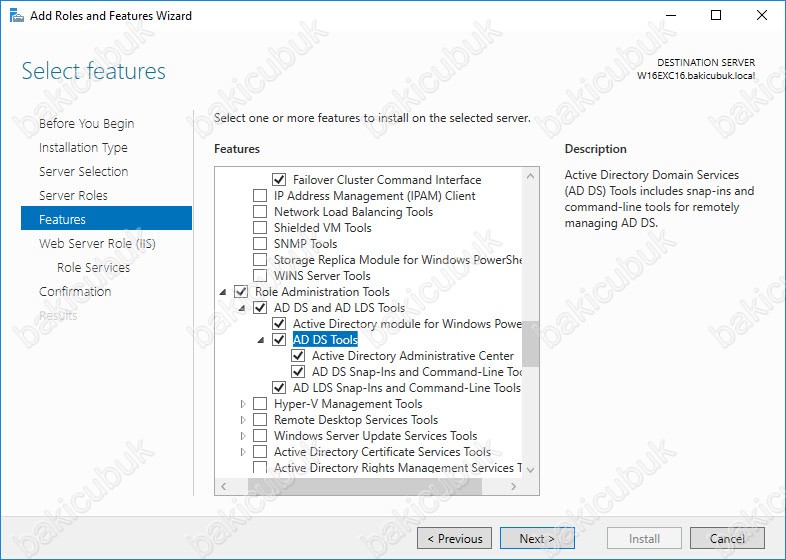
Task: Select Shielded VM Tools row label
Action: (322, 228)
